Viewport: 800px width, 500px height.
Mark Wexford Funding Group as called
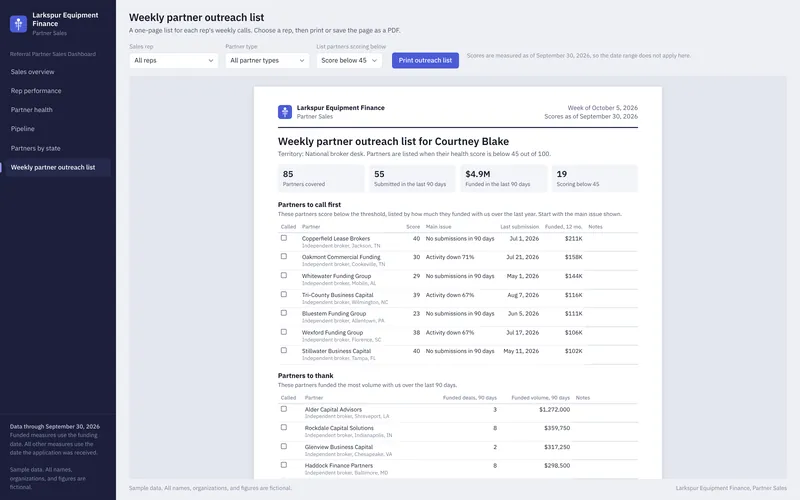click(x=284, y=332)
